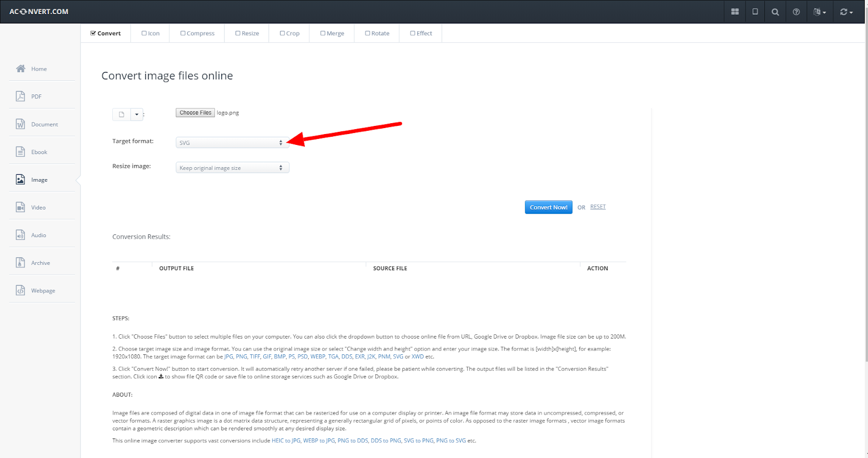Follow the PSD format link

(x=302, y=357)
